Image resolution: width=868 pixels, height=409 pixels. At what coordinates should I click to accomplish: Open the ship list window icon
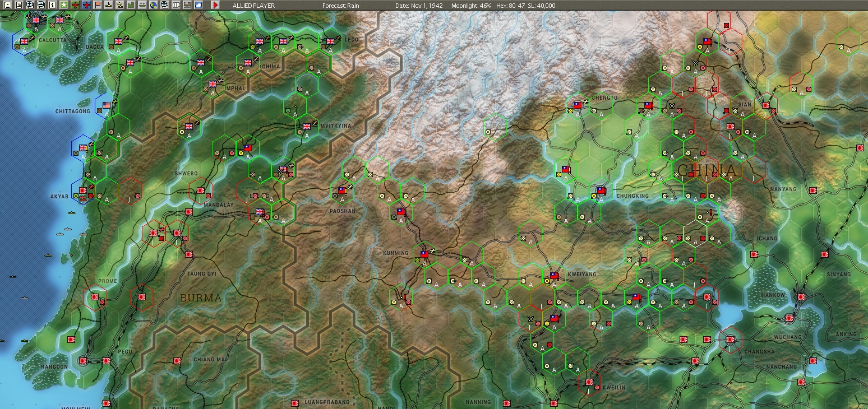pyautogui.click(x=41, y=5)
